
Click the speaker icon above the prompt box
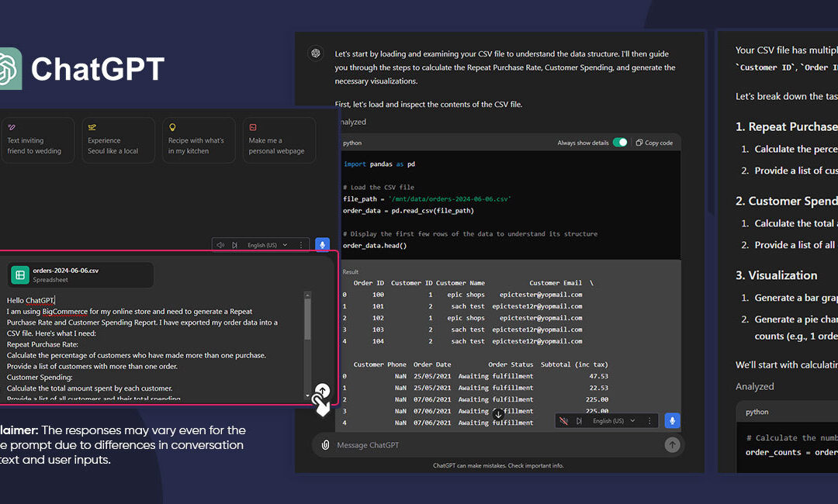pos(220,245)
